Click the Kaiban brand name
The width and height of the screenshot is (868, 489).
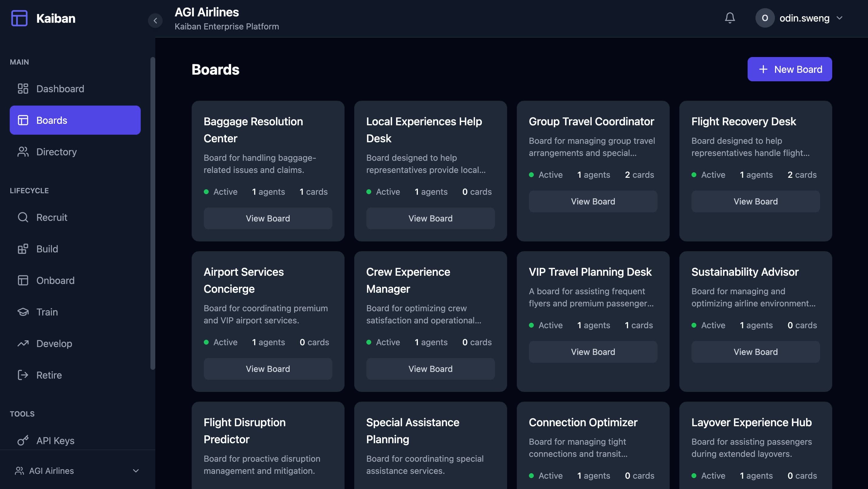point(56,18)
